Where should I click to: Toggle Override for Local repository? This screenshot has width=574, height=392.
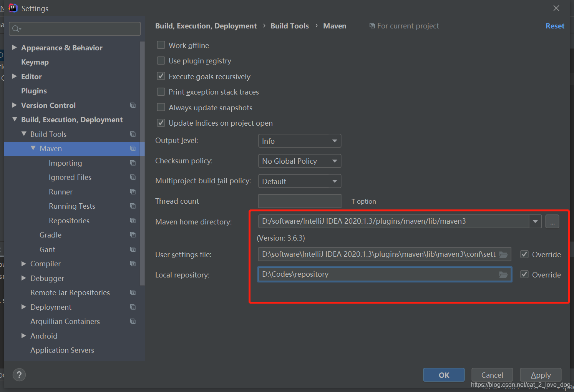(x=524, y=274)
